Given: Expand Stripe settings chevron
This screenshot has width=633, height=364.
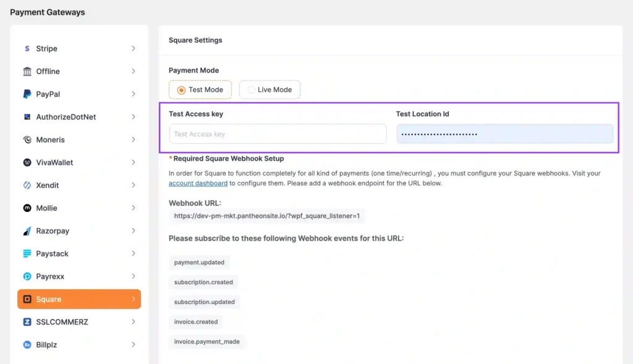Looking at the screenshot, I should 134,48.
